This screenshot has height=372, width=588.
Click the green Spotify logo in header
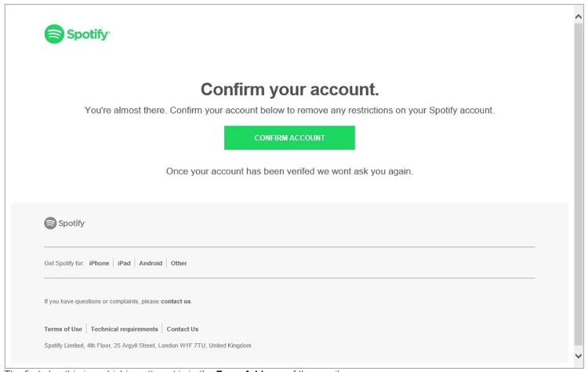coord(77,35)
